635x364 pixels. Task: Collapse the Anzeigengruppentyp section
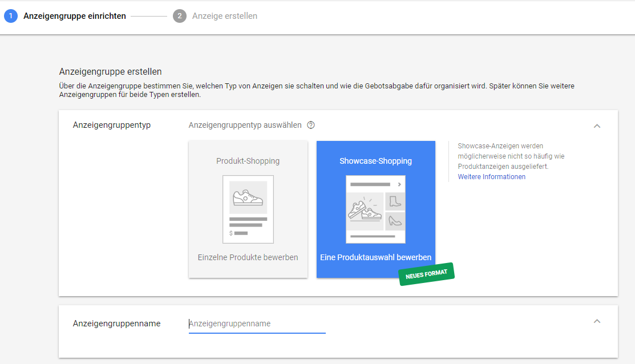597,126
